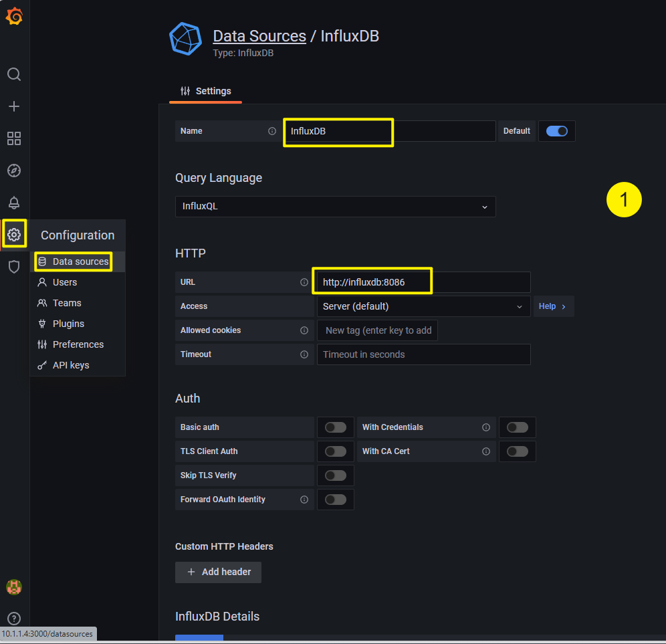Open the Server Admin shield icon
This screenshot has width=666, height=644.
click(14, 267)
